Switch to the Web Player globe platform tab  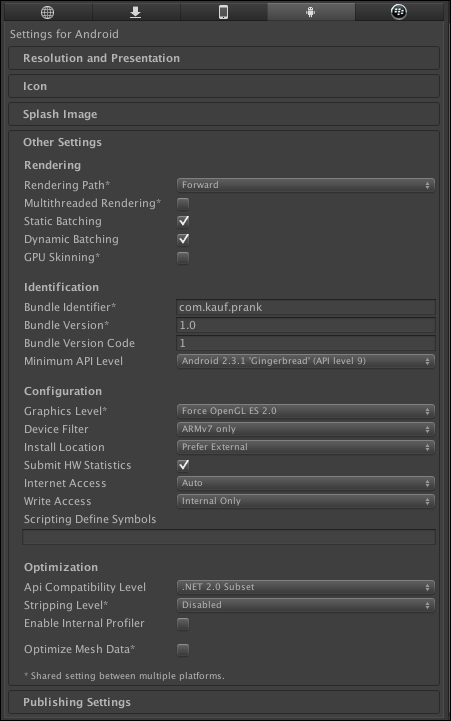48,12
